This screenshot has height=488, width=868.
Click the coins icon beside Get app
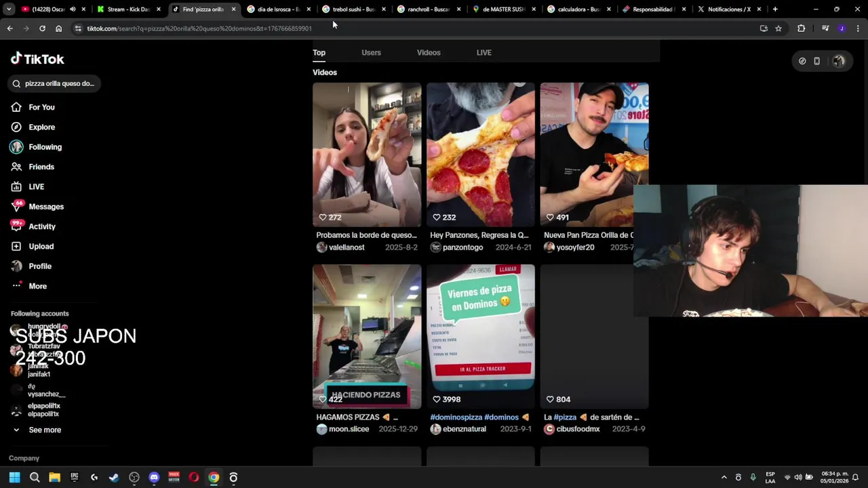pyautogui.click(x=802, y=61)
